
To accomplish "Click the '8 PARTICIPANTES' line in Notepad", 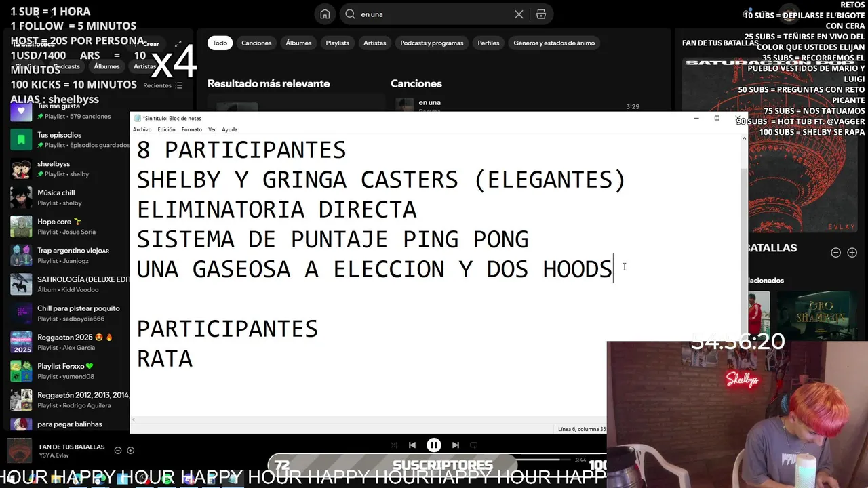I will 241,150.
